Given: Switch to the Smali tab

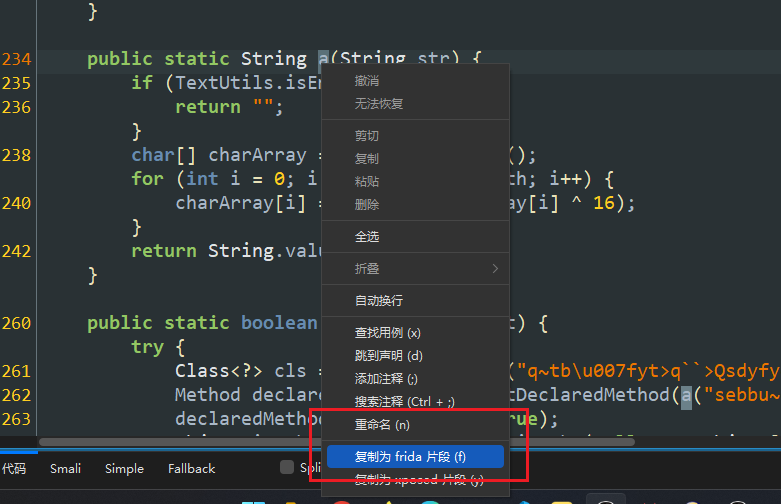Looking at the screenshot, I should click(x=65, y=469).
